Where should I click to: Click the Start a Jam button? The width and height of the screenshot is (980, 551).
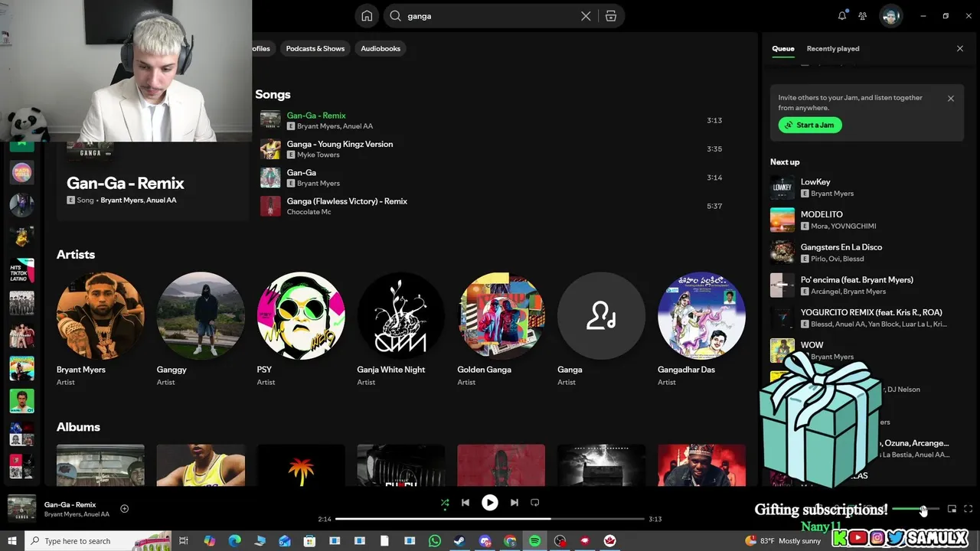tap(810, 125)
